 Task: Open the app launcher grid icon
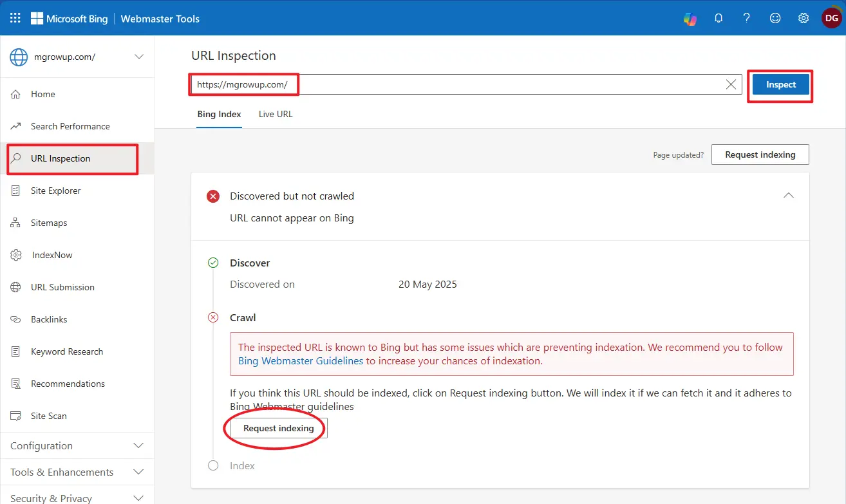[x=15, y=18]
